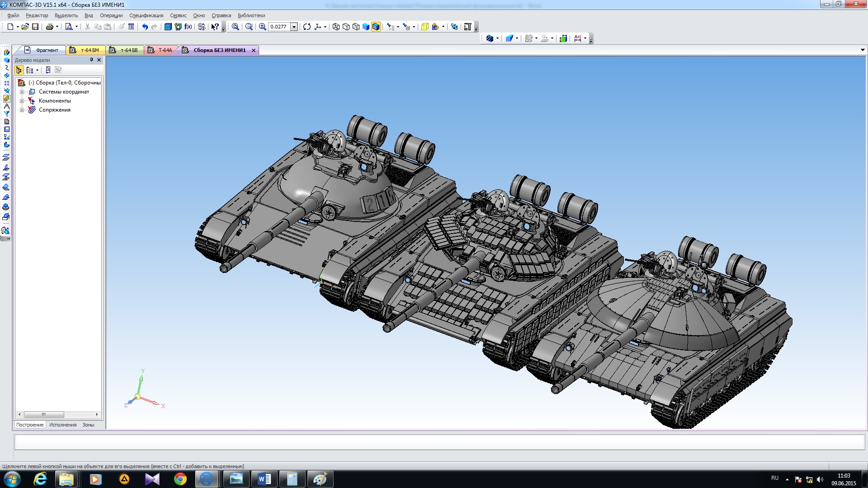Open New document dropdown arrow
Image resolution: width=868 pixels, height=488 pixels.
(x=18, y=27)
